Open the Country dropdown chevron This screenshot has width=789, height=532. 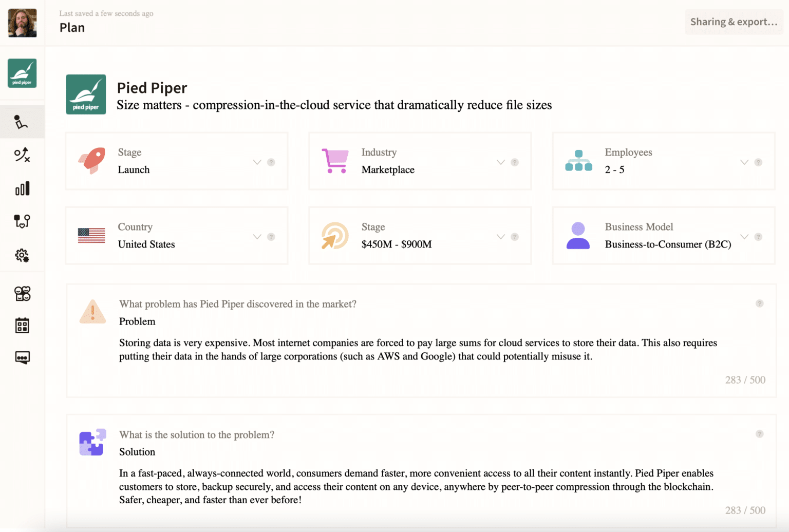pyautogui.click(x=257, y=237)
